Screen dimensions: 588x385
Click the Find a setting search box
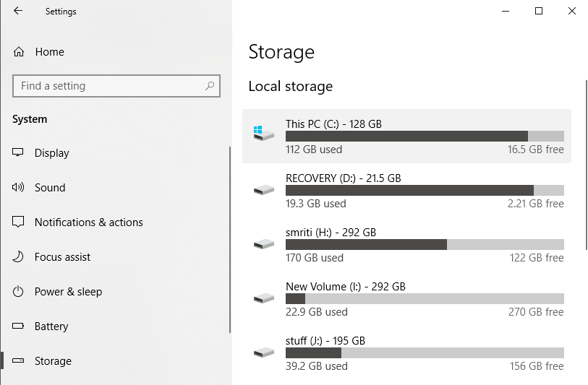[108, 86]
